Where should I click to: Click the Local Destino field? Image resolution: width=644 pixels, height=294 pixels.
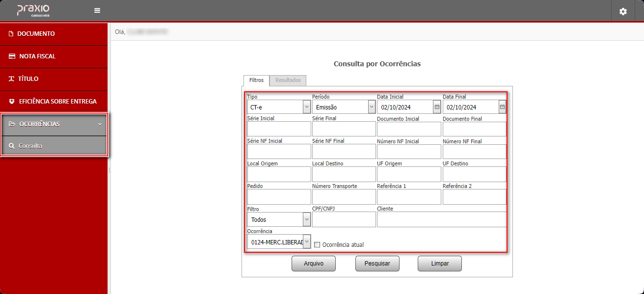344,174
